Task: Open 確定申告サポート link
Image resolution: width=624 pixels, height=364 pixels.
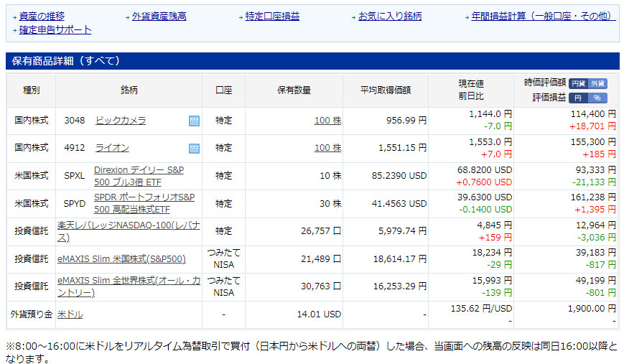Action: pos(55,29)
